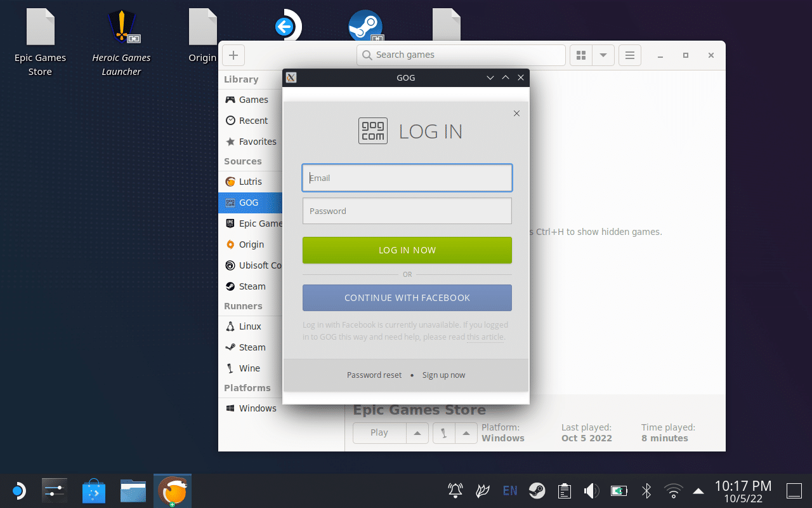Click the Wine glass runner button
The height and width of the screenshot is (508, 812).
point(444,433)
